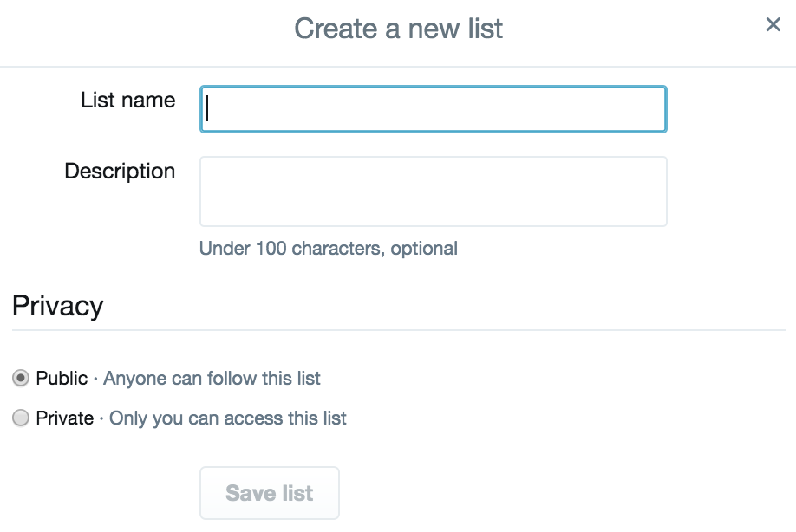Choose the Private radio button
The width and height of the screenshot is (796, 532).
[21, 418]
